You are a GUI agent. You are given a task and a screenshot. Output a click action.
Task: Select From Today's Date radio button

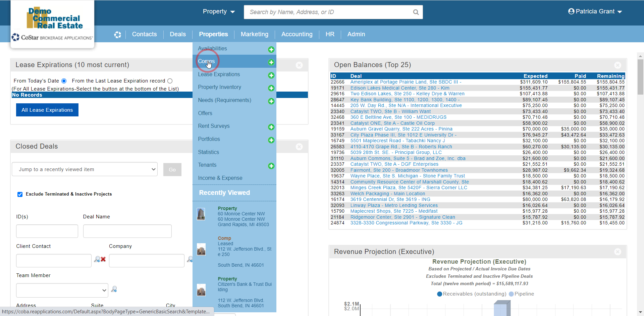click(64, 81)
